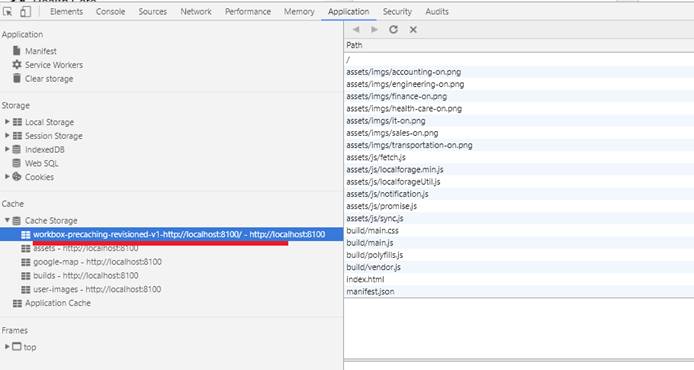Expand Cookies tree node
The height and width of the screenshot is (370, 694).
coord(7,177)
